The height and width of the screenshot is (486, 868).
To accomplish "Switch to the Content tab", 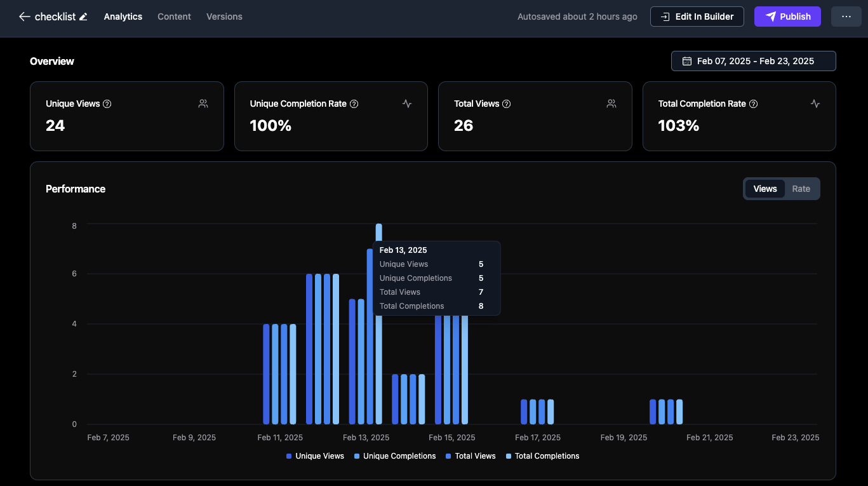I will click(174, 17).
